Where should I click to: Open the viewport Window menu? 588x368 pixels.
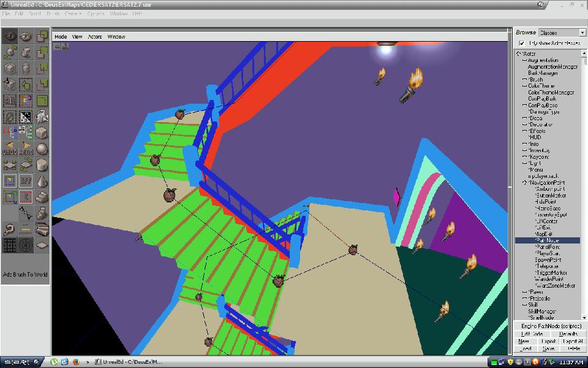(x=116, y=37)
